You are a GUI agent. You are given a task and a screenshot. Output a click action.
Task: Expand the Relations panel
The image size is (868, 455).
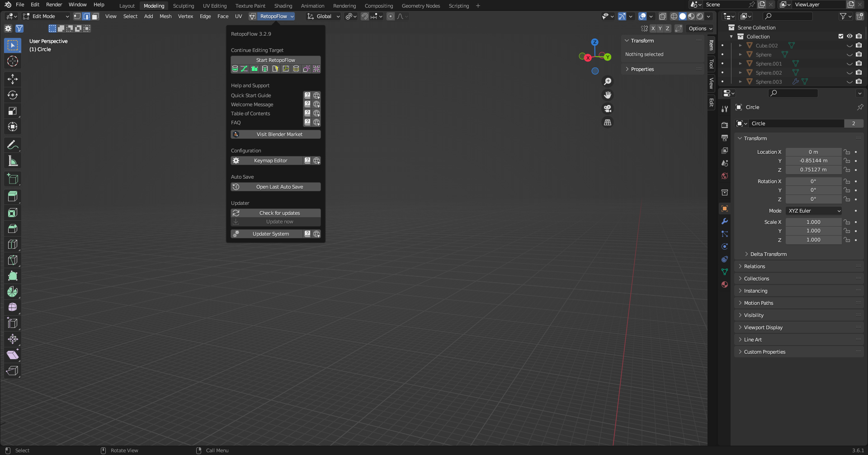[799, 266]
